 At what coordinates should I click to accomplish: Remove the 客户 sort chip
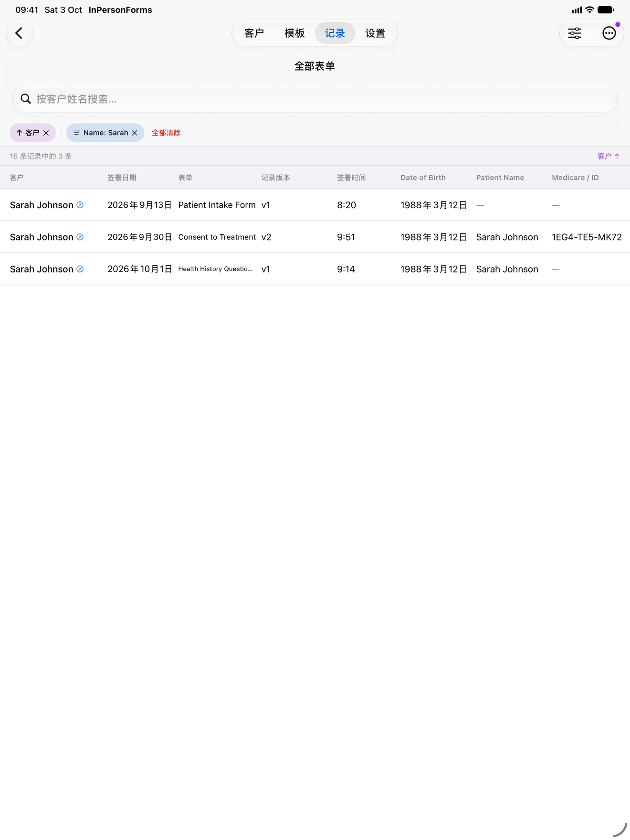pyautogui.click(x=46, y=133)
